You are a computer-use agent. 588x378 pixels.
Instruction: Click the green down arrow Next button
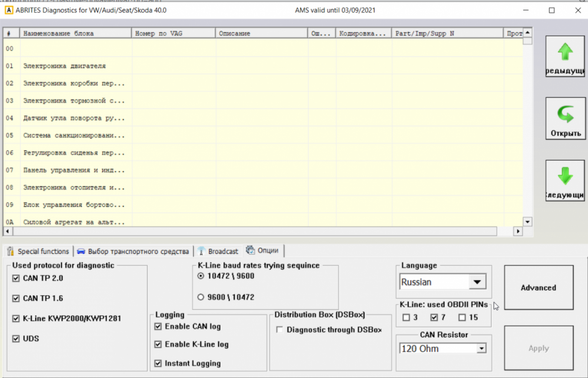click(564, 180)
